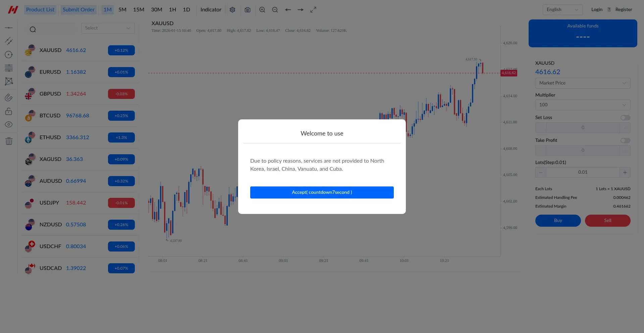Enter fullscreen chart mode
This screenshot has width=644, height=333.
point(313,10)
